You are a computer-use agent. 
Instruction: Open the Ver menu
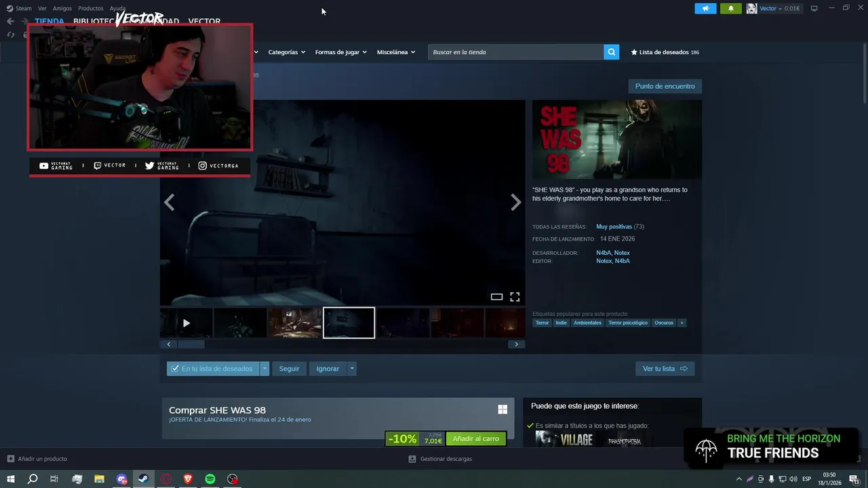42,9
